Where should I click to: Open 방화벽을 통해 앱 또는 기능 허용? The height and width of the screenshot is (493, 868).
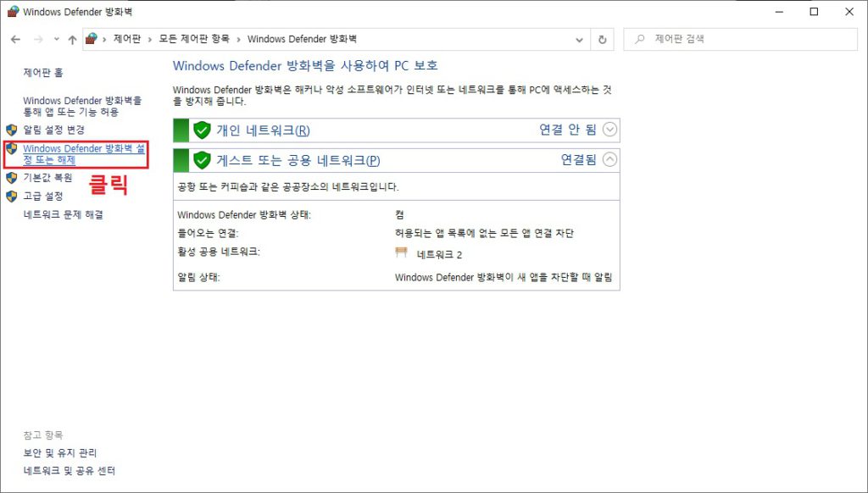pos(82,106)
